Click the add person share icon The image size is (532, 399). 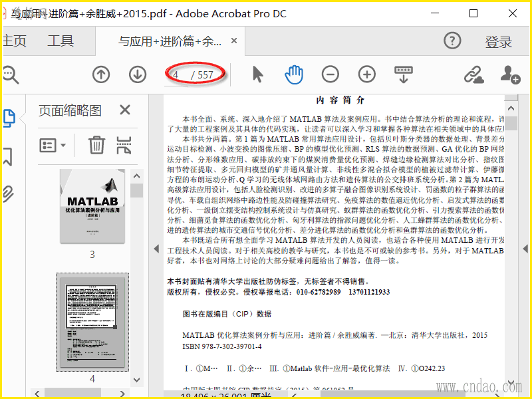510,74
